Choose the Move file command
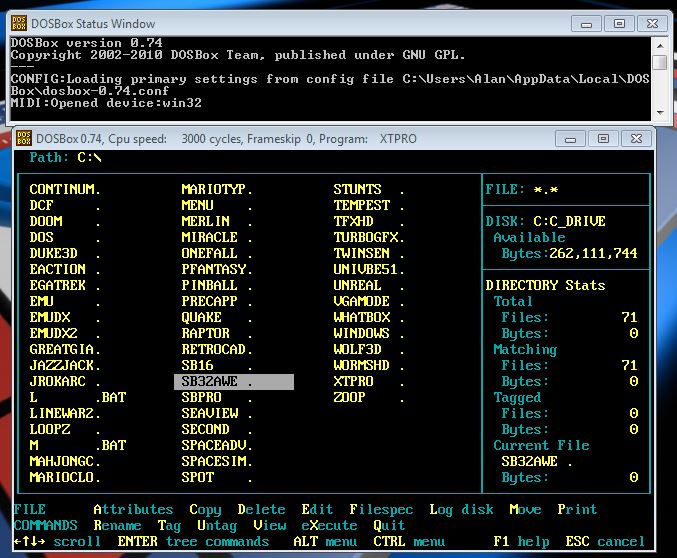The image size is (677, 558). point(525,509)
